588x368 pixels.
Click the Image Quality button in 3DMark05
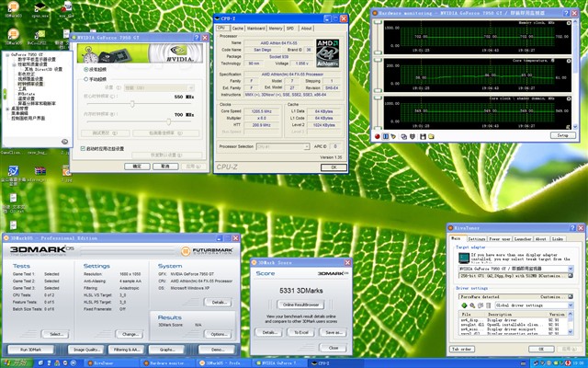(x=85, y=350)
